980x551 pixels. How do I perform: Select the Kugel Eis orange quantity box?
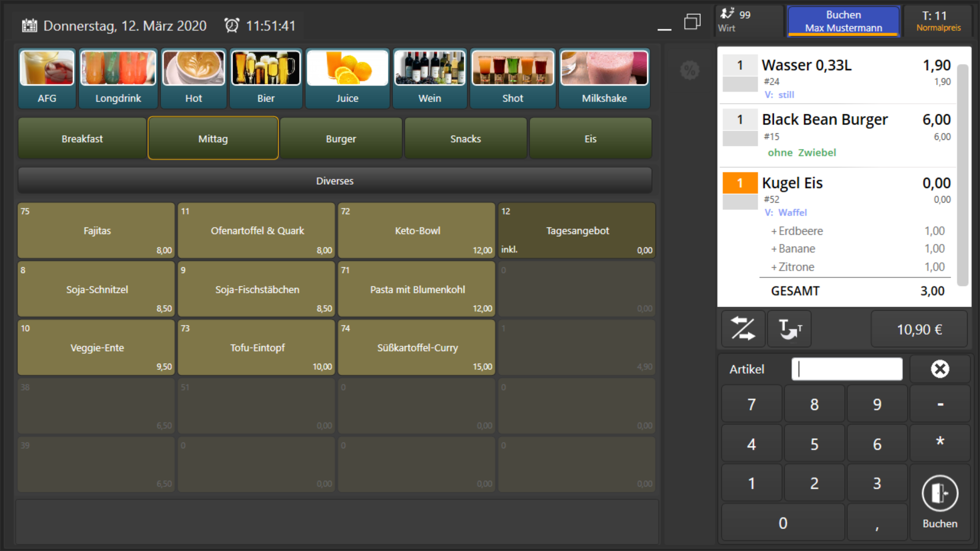click(x=740, y=183)
